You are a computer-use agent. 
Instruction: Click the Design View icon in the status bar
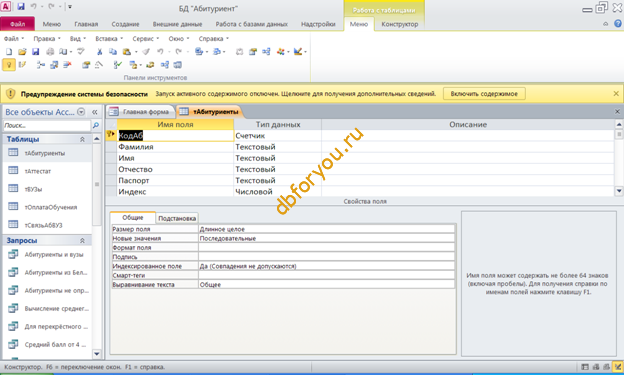pos(617,367)
